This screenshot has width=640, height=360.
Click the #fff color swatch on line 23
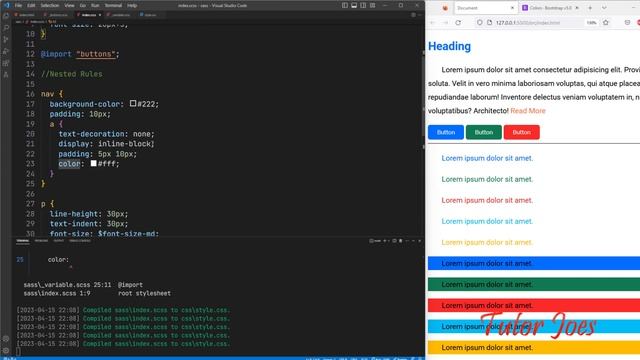pyautogui.click(x=93, y=163)
